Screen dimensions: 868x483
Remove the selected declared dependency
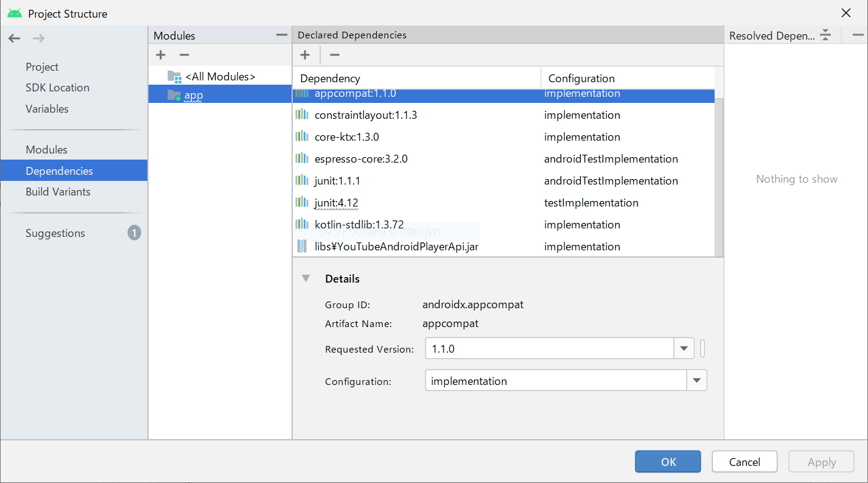tap(335, 55)
